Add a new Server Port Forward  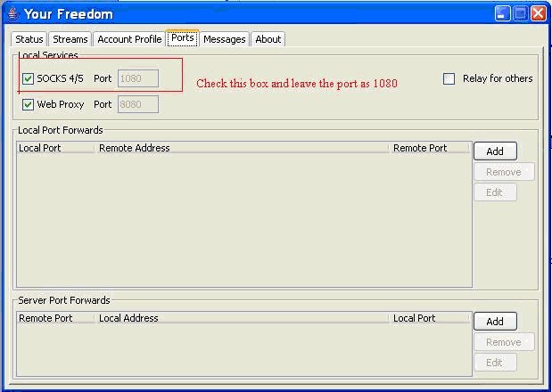[x=495, y=322]
